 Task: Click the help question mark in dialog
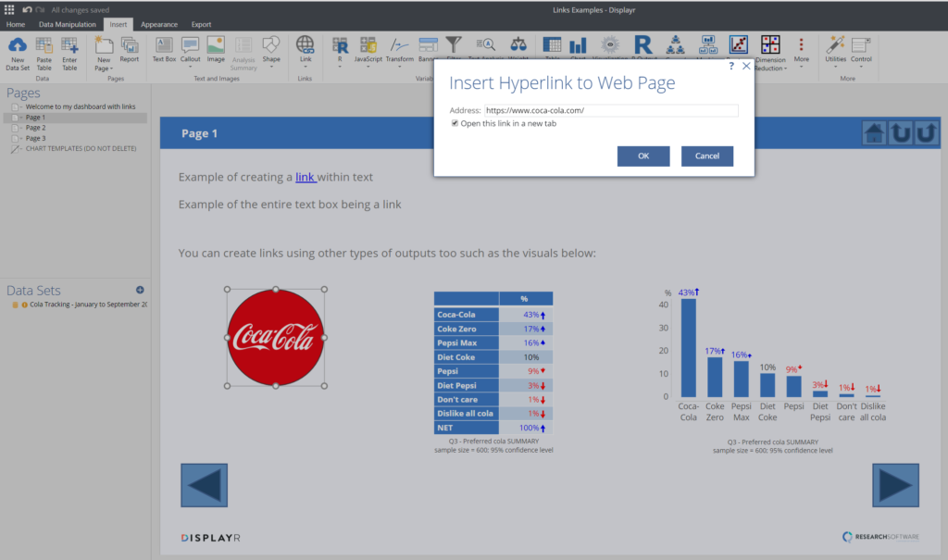click(731, 67)
